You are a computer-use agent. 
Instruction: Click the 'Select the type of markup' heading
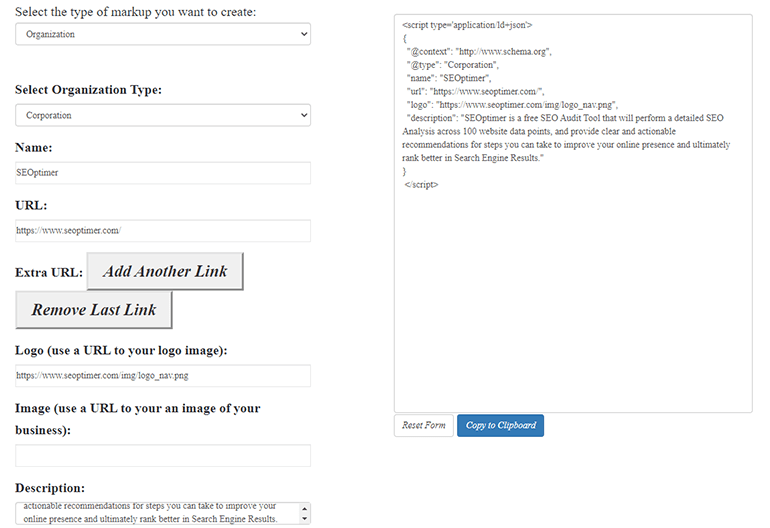[x=135, y=11]
